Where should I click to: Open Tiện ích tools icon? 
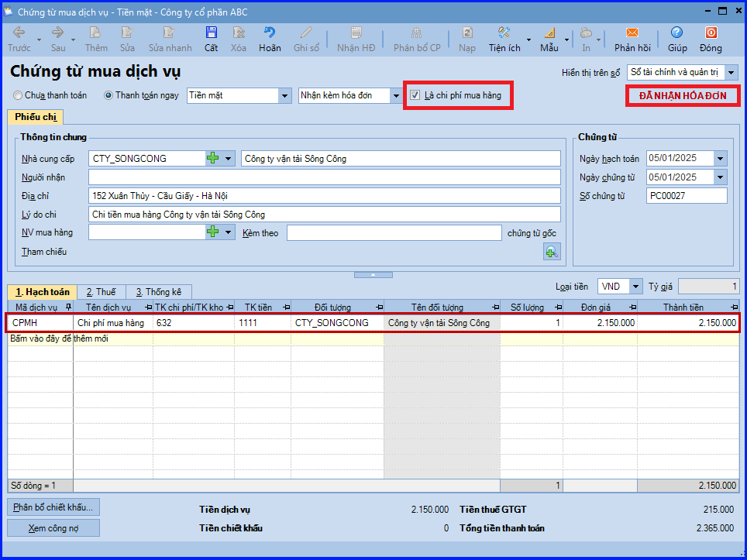tap(504, 33)
